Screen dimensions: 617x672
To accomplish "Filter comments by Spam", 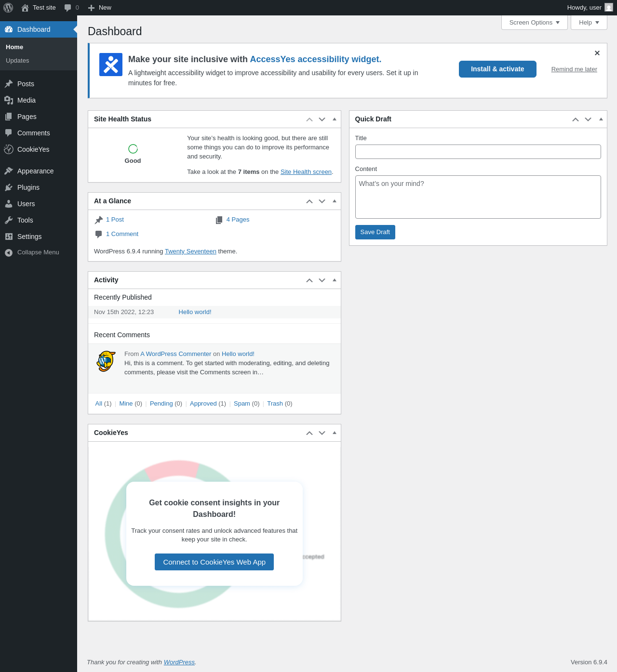I will 242,404.
